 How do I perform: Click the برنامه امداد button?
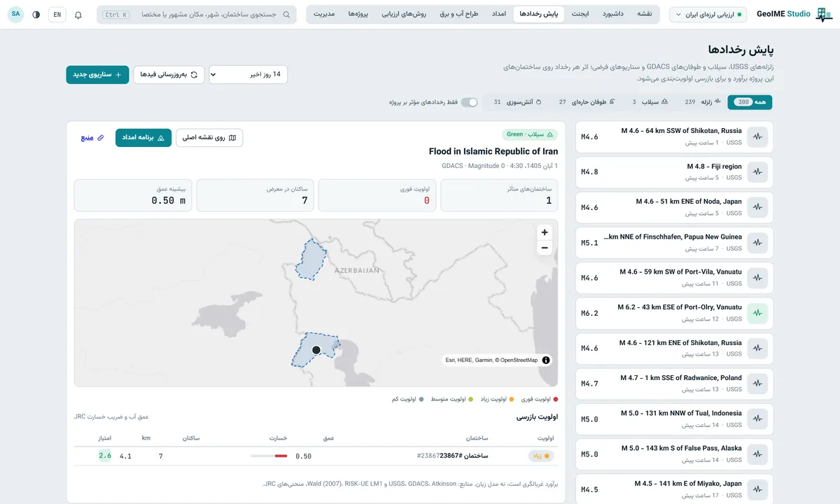pyautogui.click(x=143, y=138)
